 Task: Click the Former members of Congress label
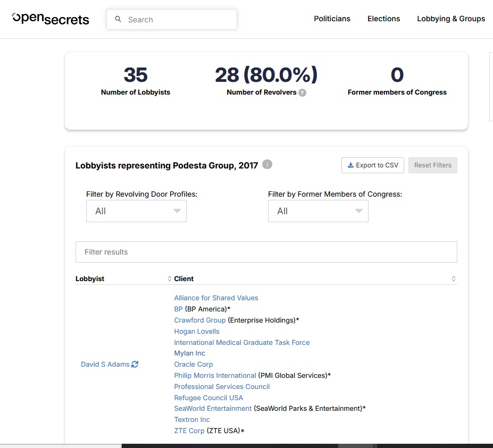pos(397,92)
